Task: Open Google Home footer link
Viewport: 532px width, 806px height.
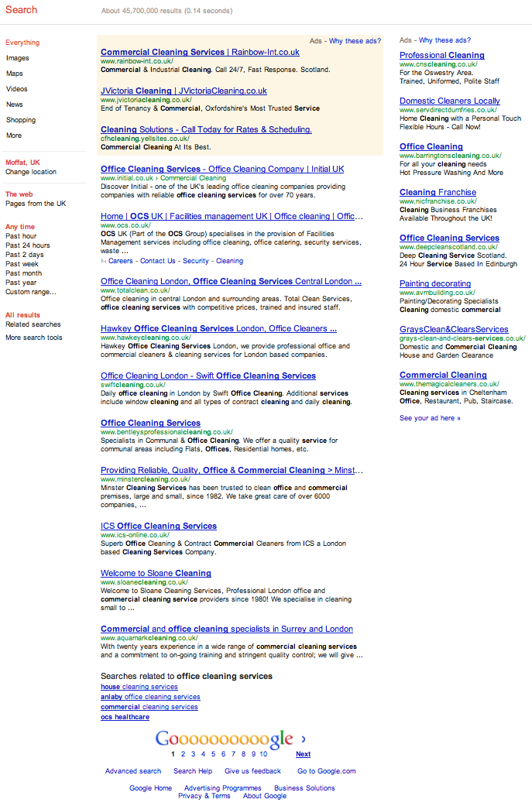Action: point(150,788)
